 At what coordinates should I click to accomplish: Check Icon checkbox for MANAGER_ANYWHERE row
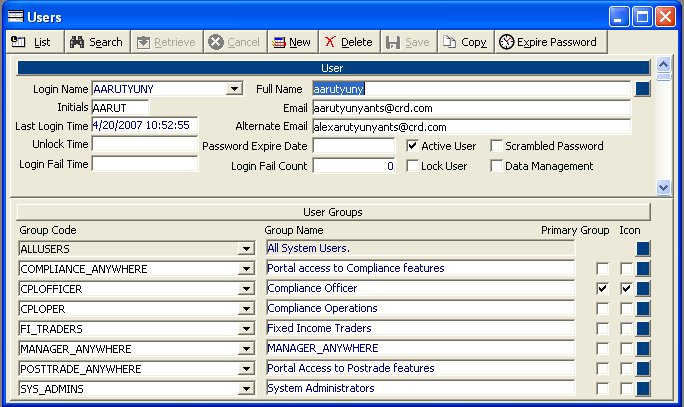(626, 349)
